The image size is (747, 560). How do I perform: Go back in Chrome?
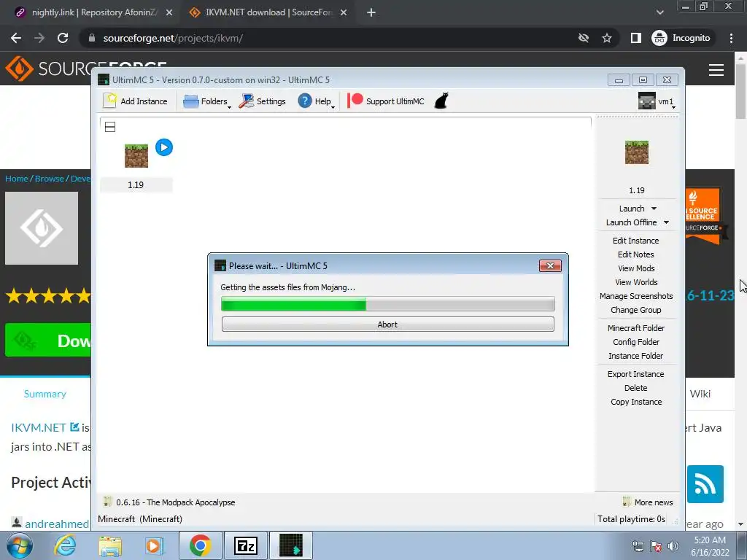click(x=16, y=38)
